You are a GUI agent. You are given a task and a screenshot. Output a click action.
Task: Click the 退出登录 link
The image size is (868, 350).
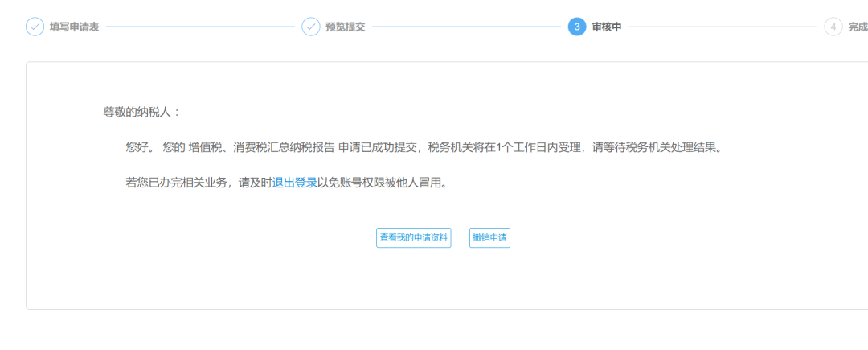click(x=294, y=183)
